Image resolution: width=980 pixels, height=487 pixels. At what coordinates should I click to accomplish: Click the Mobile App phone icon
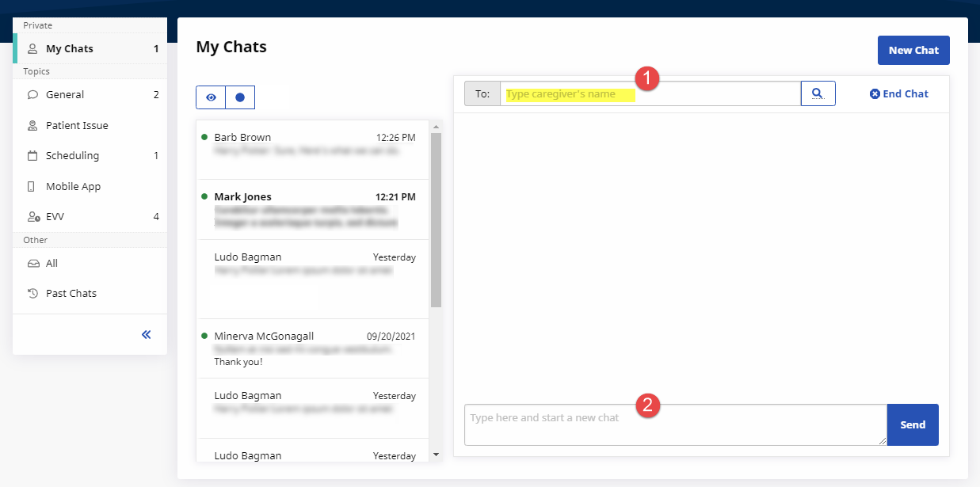pos(32,187)
